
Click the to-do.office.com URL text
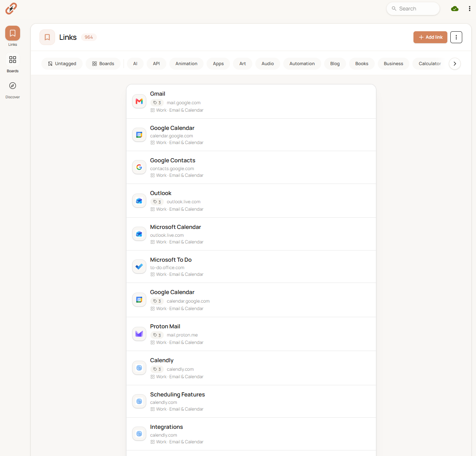(167, 268)
